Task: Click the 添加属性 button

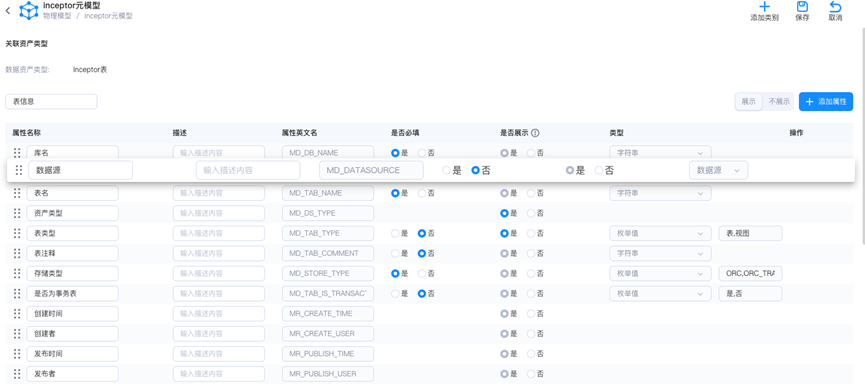Action: (826, 102)
